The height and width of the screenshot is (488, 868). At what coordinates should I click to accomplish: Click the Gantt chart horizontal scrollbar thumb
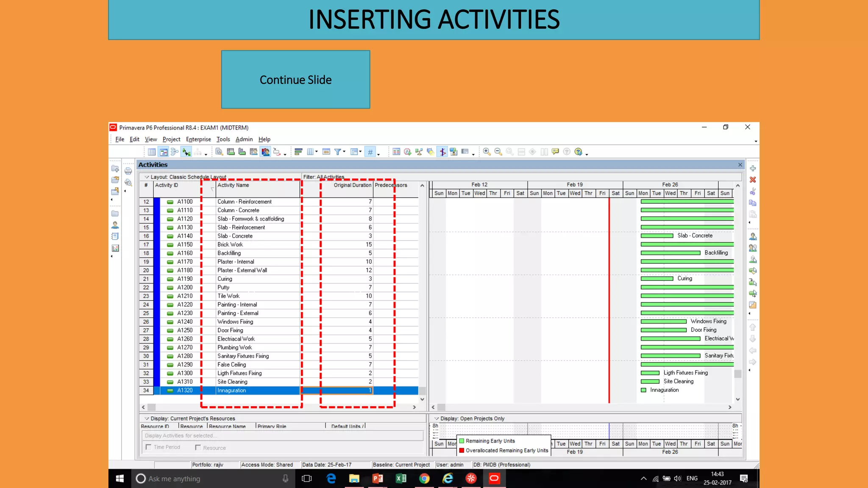(x=441, y=407)
